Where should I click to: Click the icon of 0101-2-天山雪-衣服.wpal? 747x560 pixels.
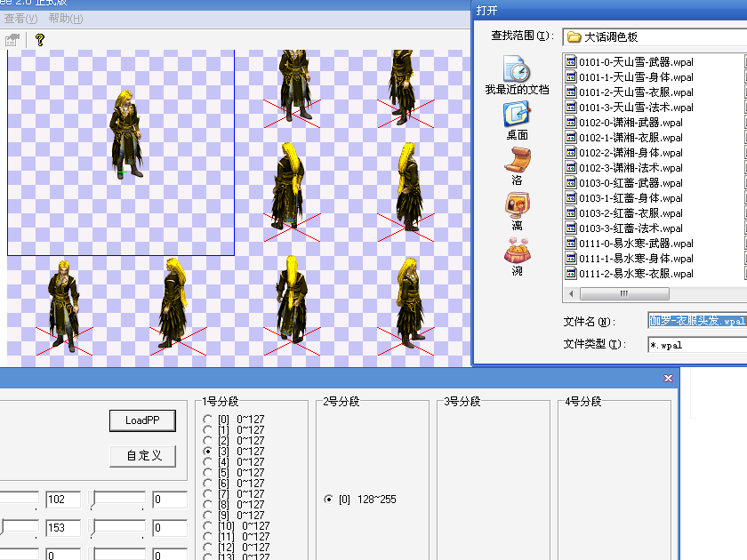pyautogui.click(x=571, y=92)
